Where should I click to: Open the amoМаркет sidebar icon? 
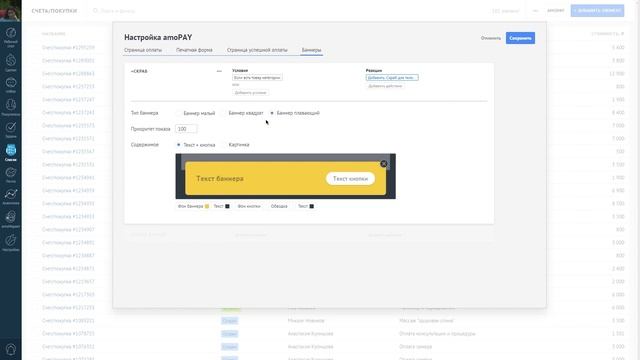pyautogui.click(x=11, y=219)
